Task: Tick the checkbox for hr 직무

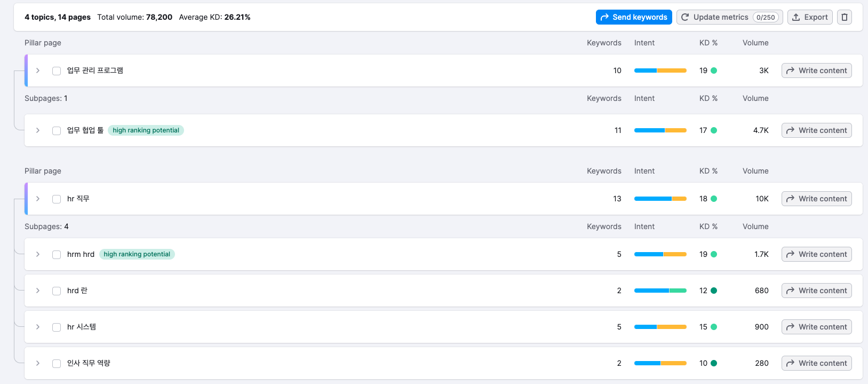Action: click(57, 199)
